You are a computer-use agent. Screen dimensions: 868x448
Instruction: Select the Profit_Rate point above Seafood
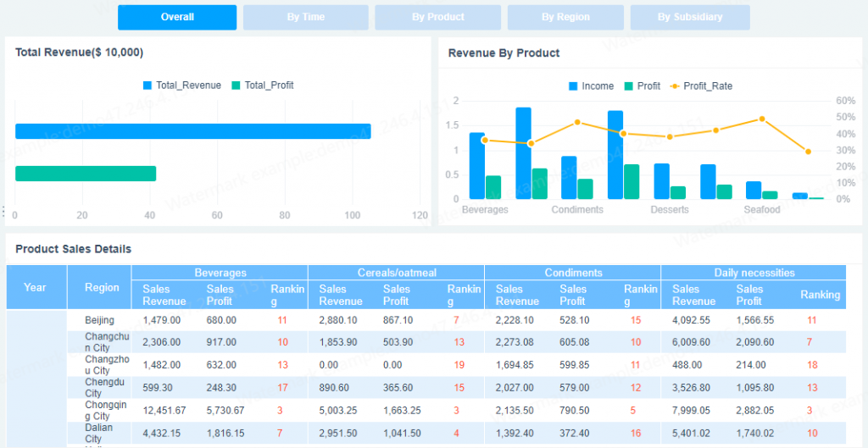(x=762, y=119)
